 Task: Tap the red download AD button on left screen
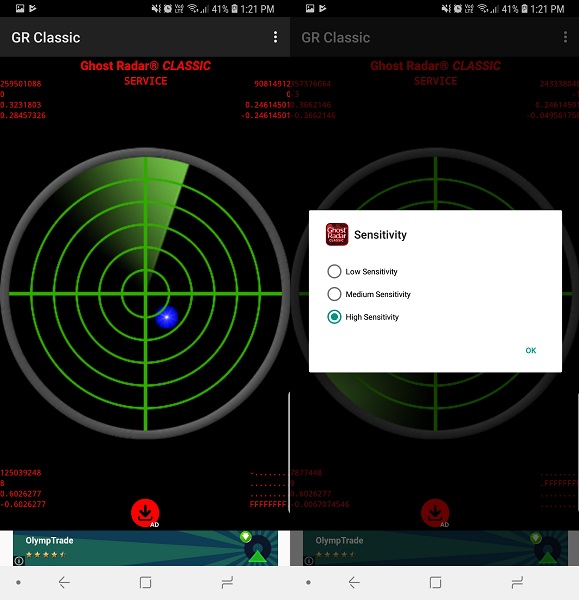145,513
